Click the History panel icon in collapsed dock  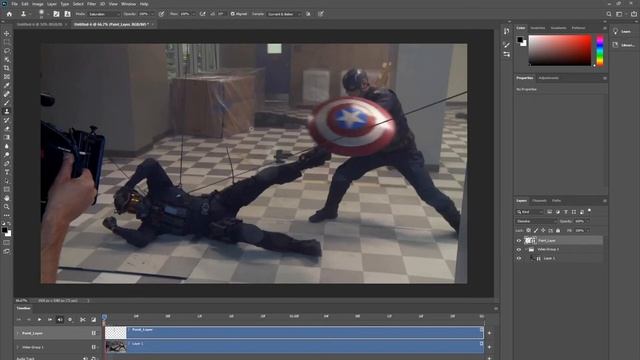(x=507, y=31)
